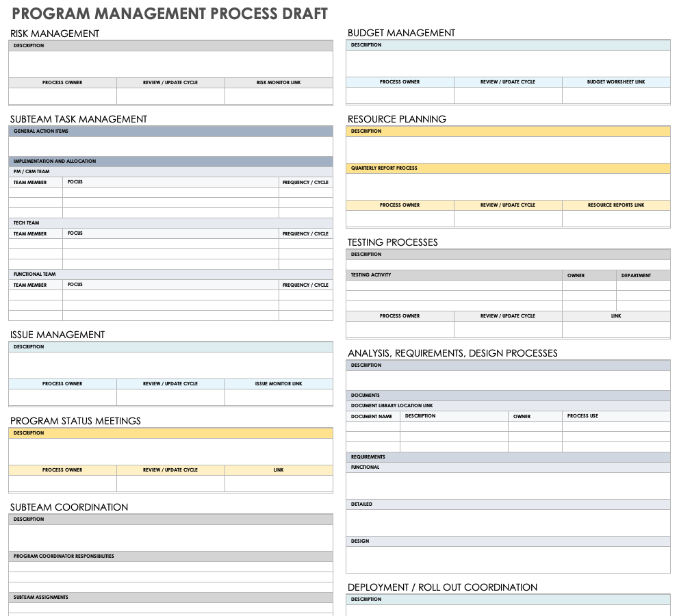Image resolution: width=679 pixels, height=616 pixels.
Task: Click the Department column header in Testing Processes
Action: pos(643,275)
